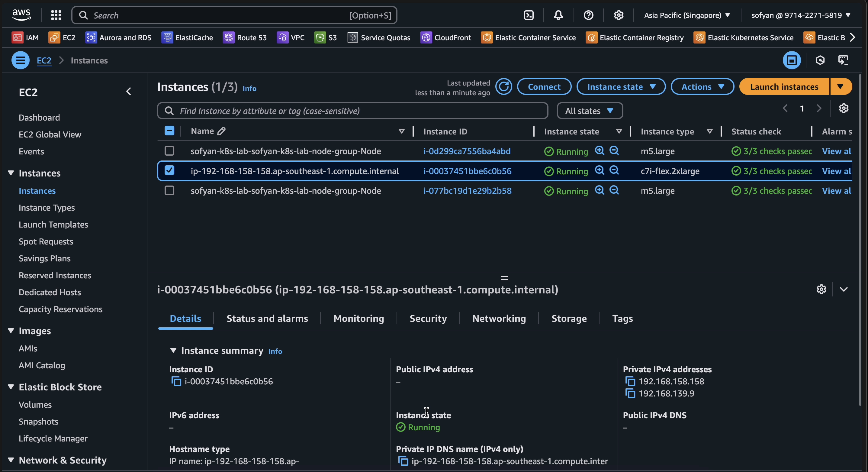This screenshot has height=472, width=868.
Task: Open Aurora and RDS shortcut
Action: click(118, 37)
